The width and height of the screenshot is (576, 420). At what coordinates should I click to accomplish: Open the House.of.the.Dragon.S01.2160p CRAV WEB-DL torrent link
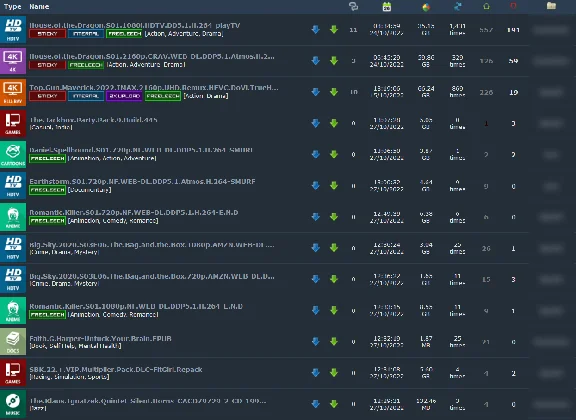pyautogui.click(x=152, y=57)
